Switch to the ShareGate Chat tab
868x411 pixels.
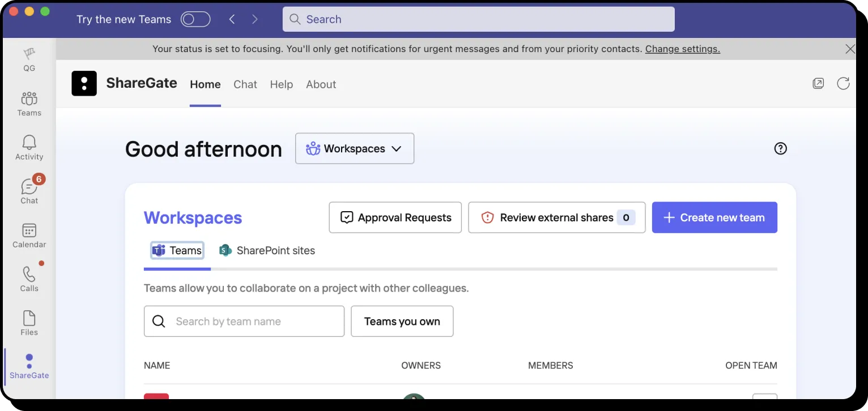coord(245,84)
